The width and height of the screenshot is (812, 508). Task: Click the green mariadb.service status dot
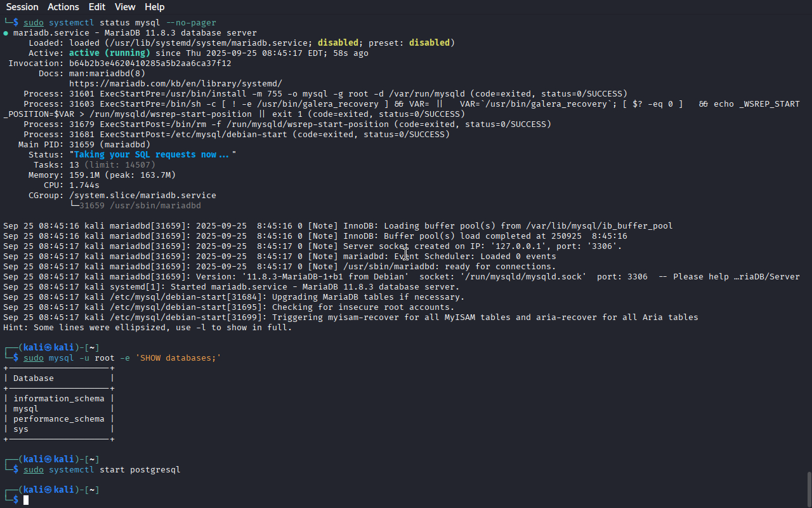pos(6,33)
